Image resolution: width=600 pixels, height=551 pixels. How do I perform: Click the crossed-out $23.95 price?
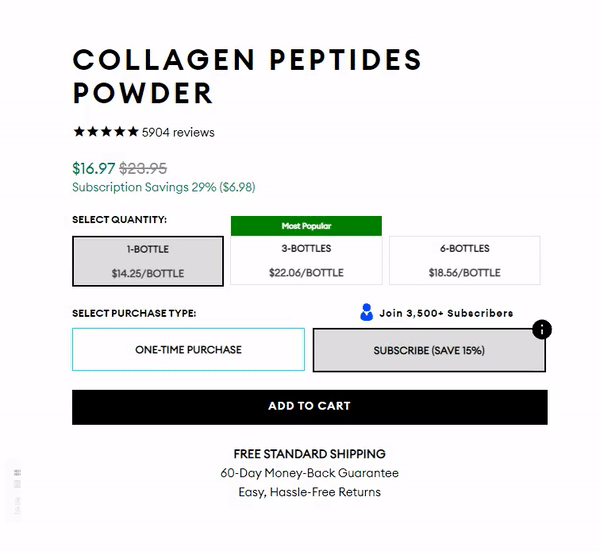click(143, 168)
